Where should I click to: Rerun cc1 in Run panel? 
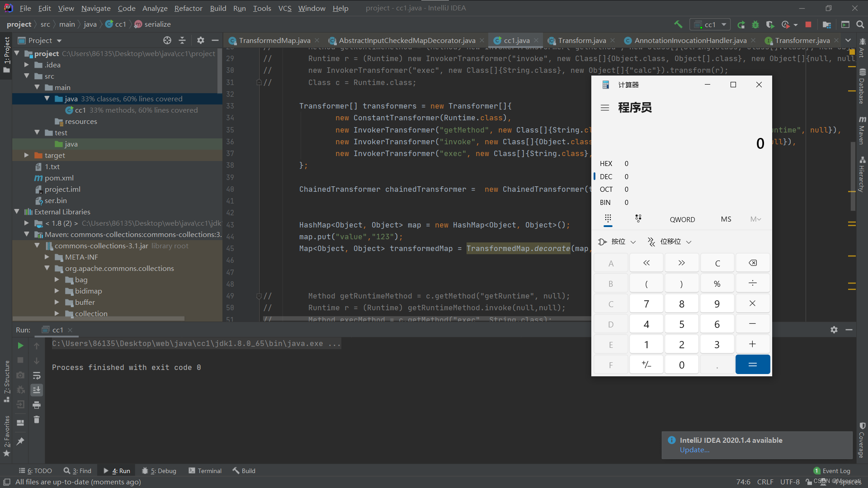click(20, 346)
